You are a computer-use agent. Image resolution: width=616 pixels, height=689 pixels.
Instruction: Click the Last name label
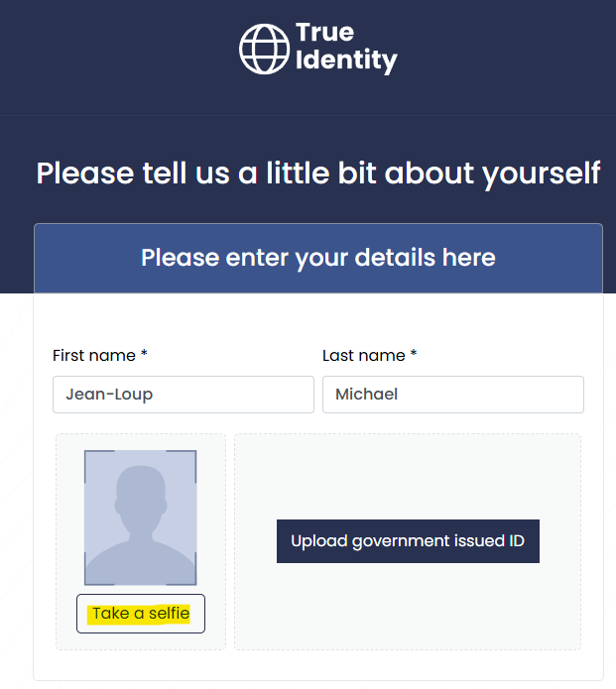(x=364, y=356)
